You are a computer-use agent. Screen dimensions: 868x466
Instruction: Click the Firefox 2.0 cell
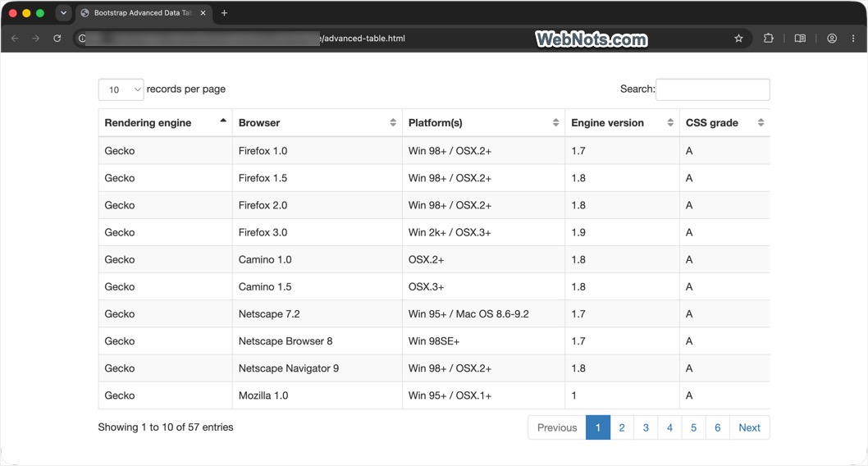tap(318, 205)
